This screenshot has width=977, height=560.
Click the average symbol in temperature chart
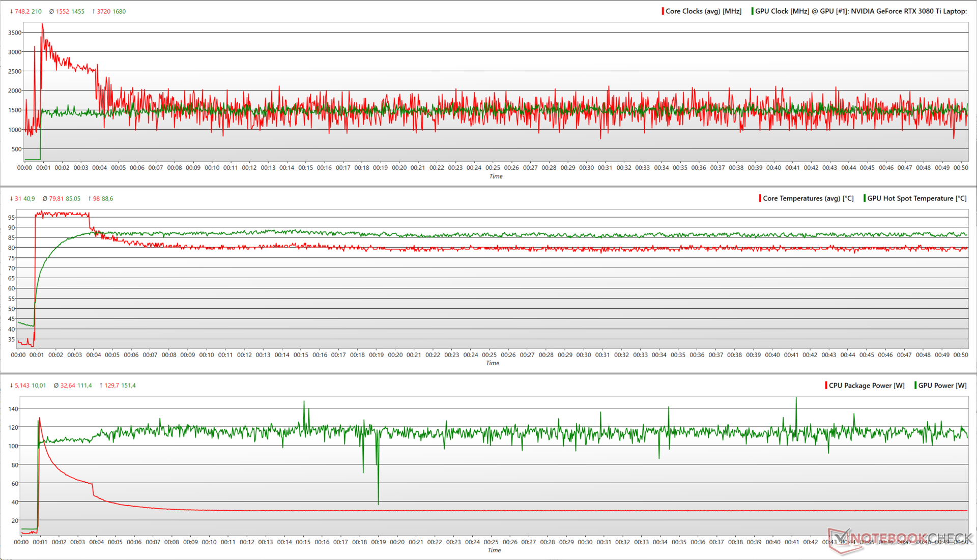tap(45, 199)
